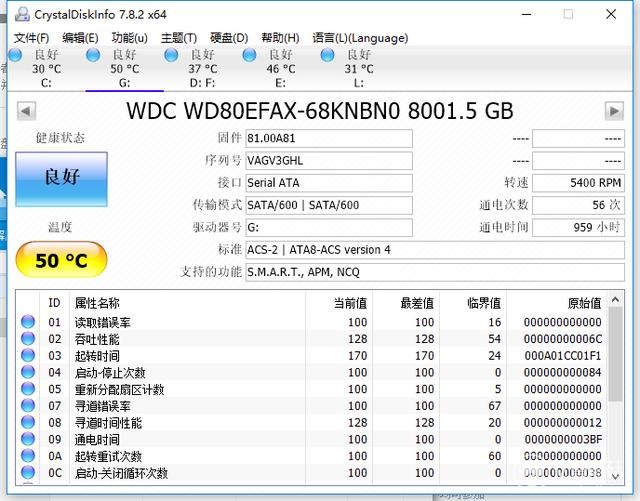Click the status orb for attribute 05
Screen dimensions: 640x501
pos(28,389)
